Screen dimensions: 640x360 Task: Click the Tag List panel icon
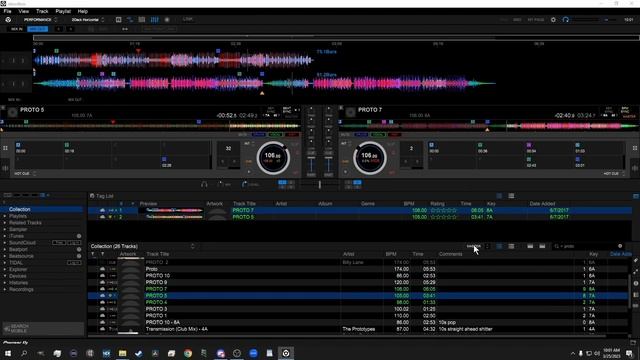point(92,196)
